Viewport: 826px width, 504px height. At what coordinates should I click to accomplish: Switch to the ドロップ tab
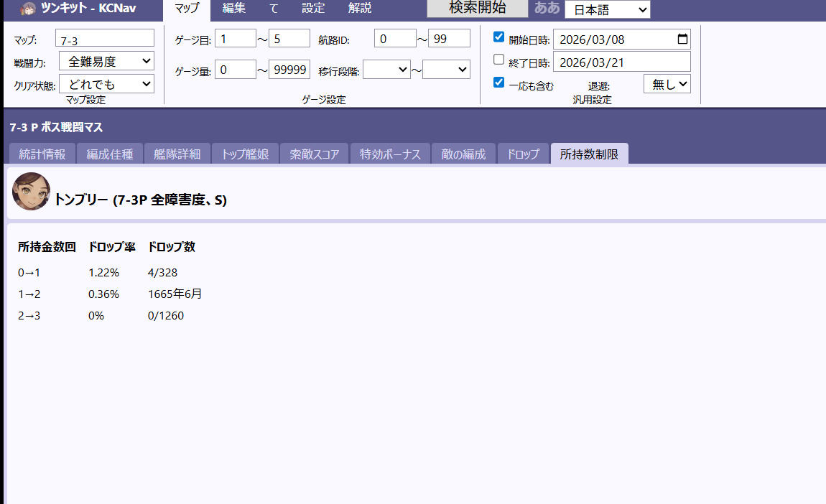coord(522,154)
